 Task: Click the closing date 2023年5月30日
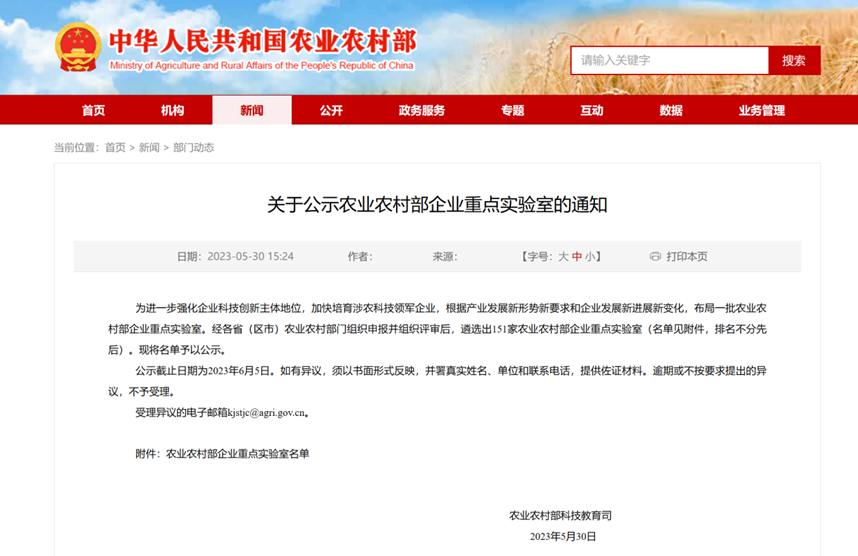pos(563,536)
